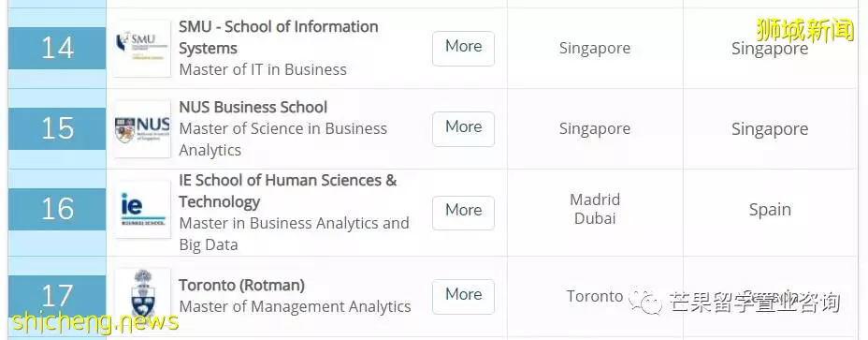Open NUS Business School title link
The height and width of the screenshot is (340, 868).
click(x=253, y=107)
